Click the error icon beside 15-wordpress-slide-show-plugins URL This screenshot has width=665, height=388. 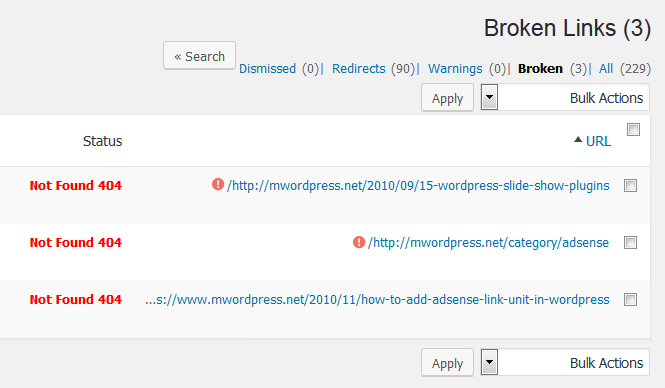pos(218,184)
